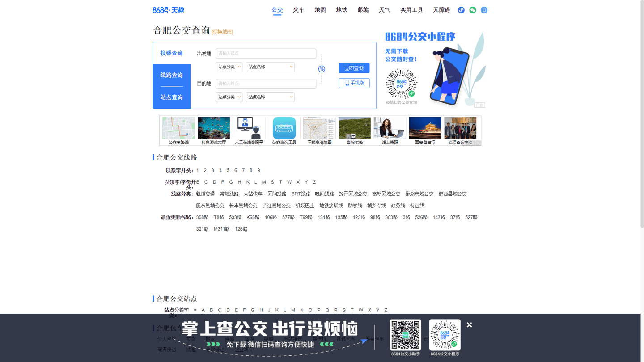Expand the destination 站点分类 dropdown
This screenshot has width=644, height=362.
(x=229, y=97)
